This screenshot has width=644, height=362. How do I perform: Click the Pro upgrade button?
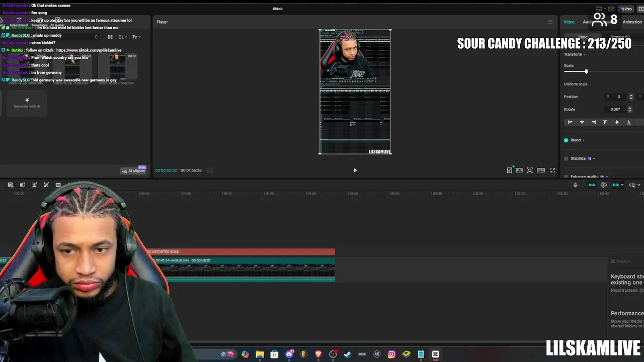point(626,9)
